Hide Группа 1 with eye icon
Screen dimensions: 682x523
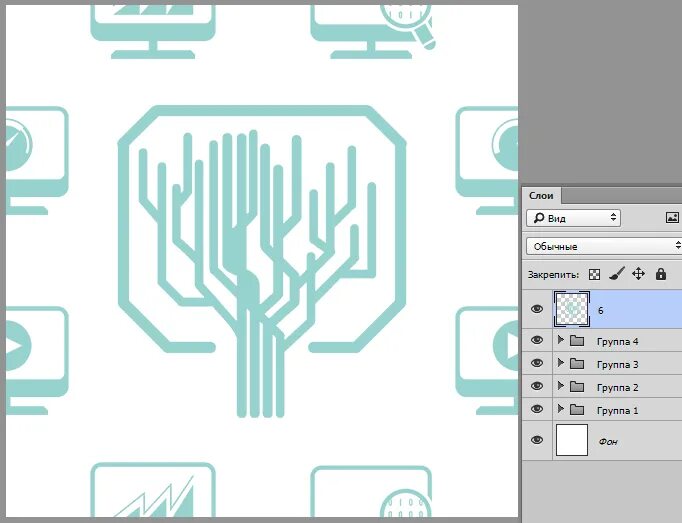click(x=537, y=409)
